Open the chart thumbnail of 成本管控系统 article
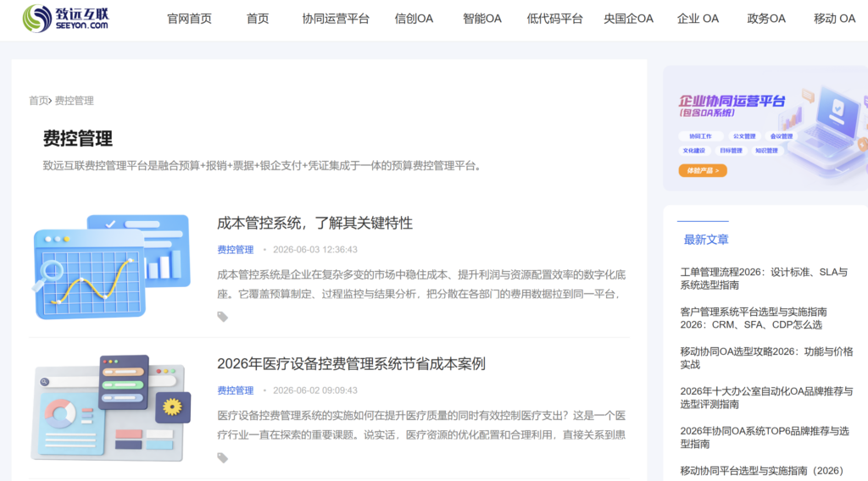The height and width of the screenshot is (481, 868). coord(111,267)
